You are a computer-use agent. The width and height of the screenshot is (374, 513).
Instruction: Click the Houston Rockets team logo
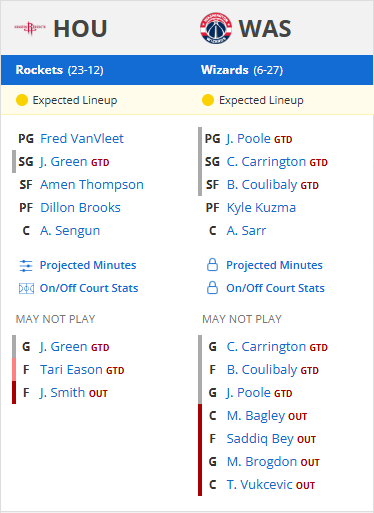tap(30, 28)
